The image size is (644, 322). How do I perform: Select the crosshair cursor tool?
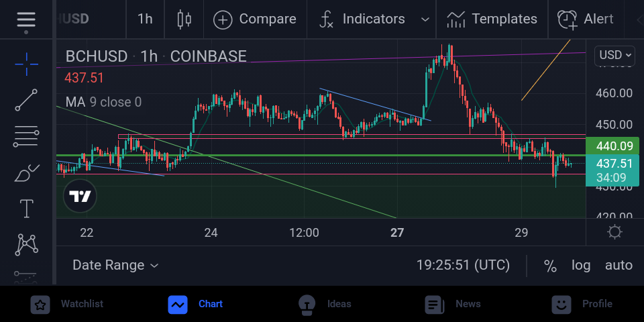pyautogui.click(x=26, y=64)
